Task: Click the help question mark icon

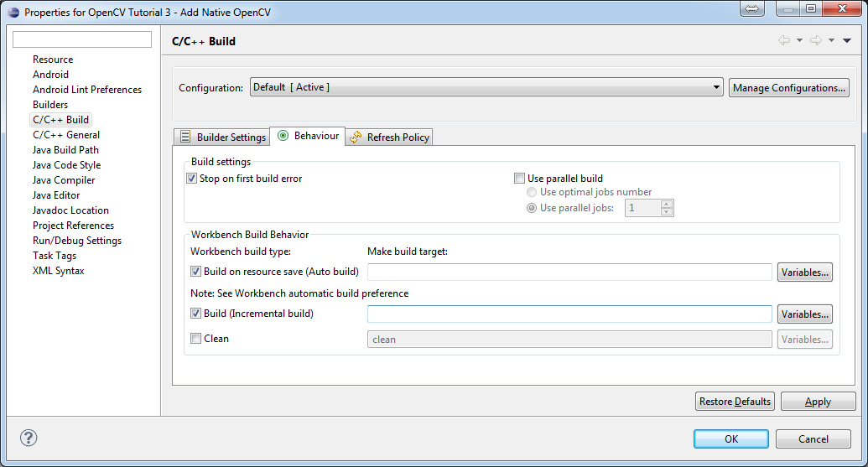Action: pos(29,438)
